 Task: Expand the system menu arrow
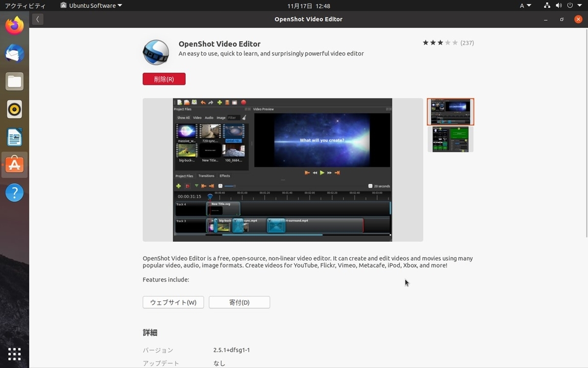[x=579, y=6]
